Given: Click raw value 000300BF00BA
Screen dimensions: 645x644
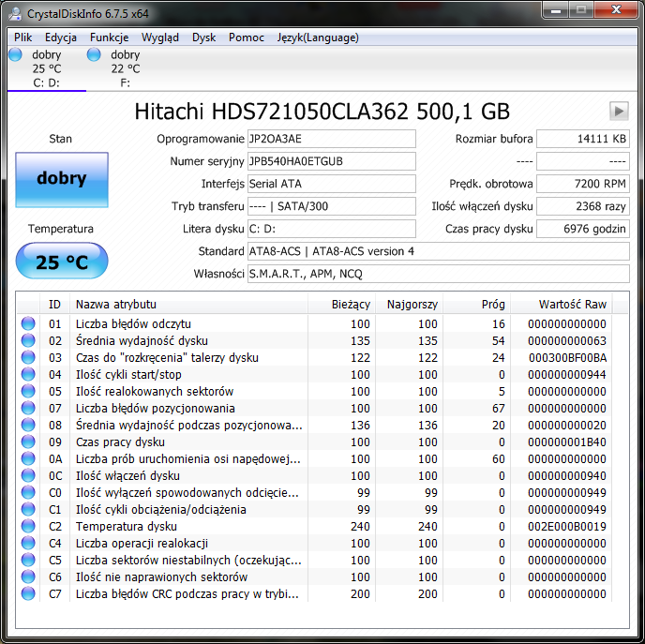Looking at the screenshot, I should (x=567, y=358).
